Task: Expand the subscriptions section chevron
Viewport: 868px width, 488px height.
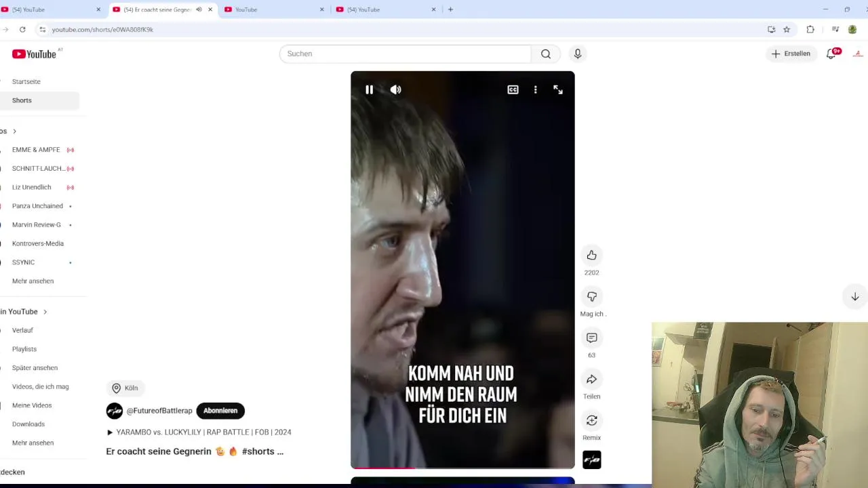Action: [14, 131]
